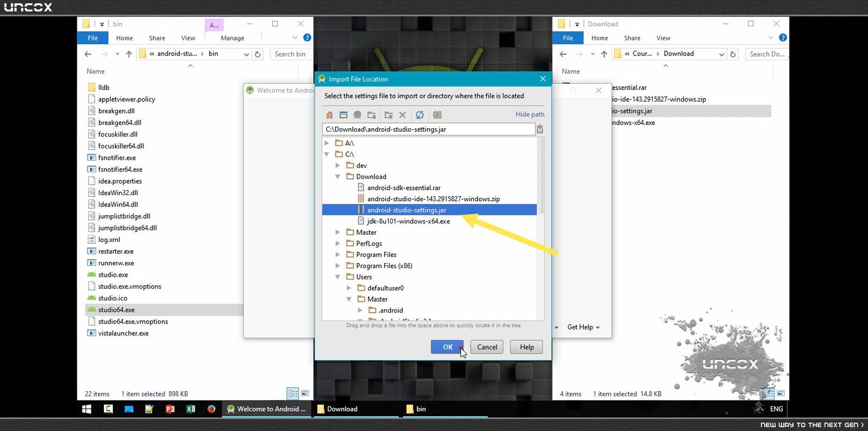
Task: Expand the PerfLogs folder node
Action: coord(338,243)
